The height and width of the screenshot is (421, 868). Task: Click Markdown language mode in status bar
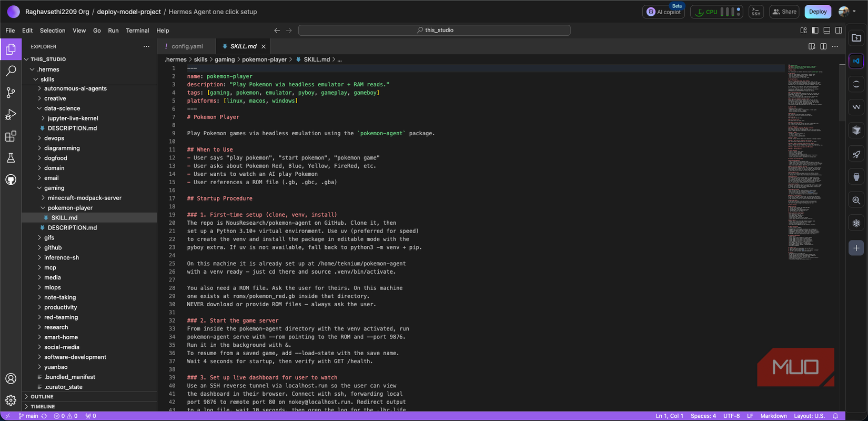[x=773, y=416]
